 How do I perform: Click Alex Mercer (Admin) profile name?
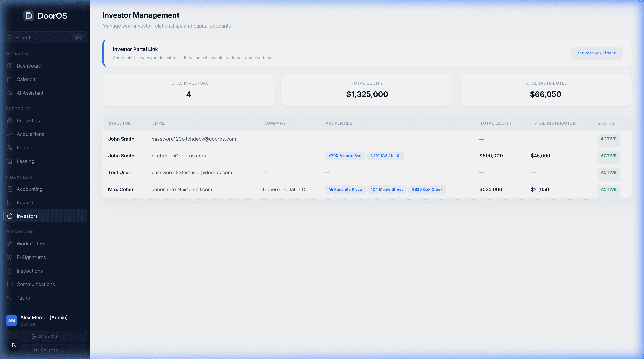coord(44,318)
